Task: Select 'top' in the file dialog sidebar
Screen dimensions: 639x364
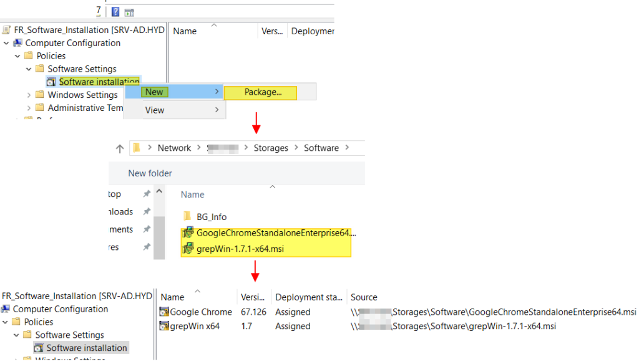Action: 115,194
